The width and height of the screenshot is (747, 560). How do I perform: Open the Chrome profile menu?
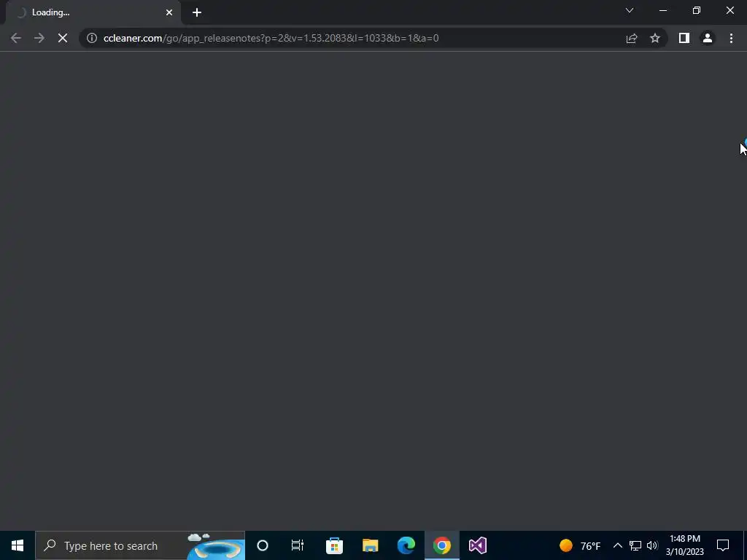[708, 38]
